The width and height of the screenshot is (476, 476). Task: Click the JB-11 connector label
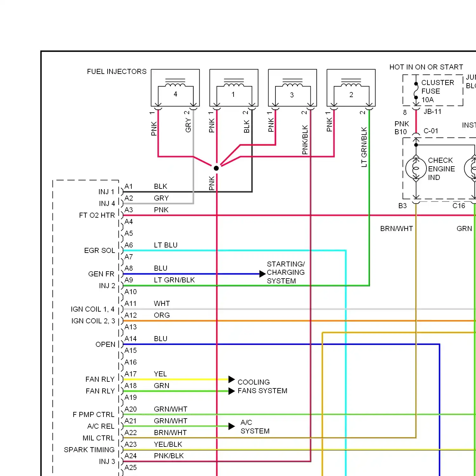coord(433,111)
